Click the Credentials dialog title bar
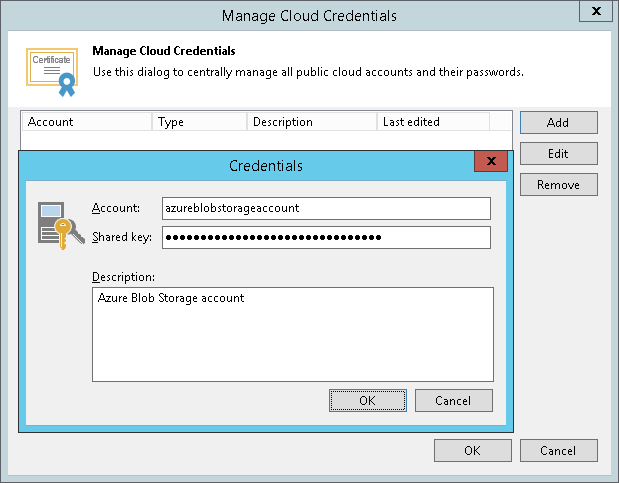The image size is (619, 483). [266, 165]
